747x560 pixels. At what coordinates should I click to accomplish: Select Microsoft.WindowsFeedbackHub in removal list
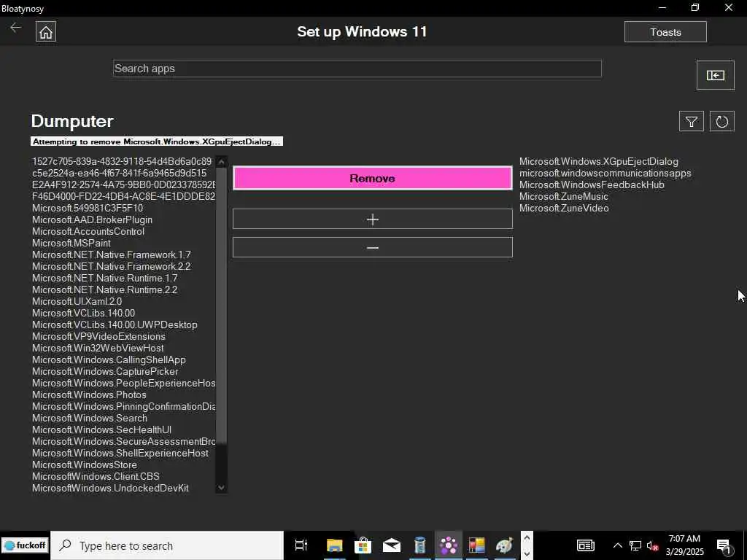point(592,184)
